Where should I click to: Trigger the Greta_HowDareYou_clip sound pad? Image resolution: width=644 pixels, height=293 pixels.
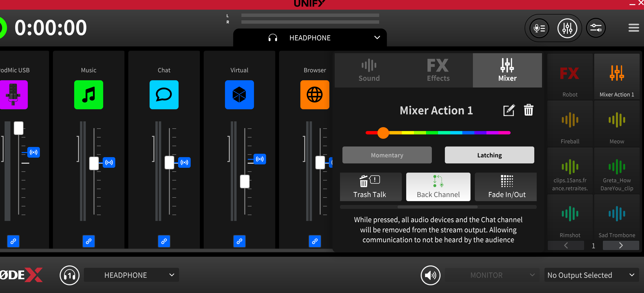[x=617, y=170]
